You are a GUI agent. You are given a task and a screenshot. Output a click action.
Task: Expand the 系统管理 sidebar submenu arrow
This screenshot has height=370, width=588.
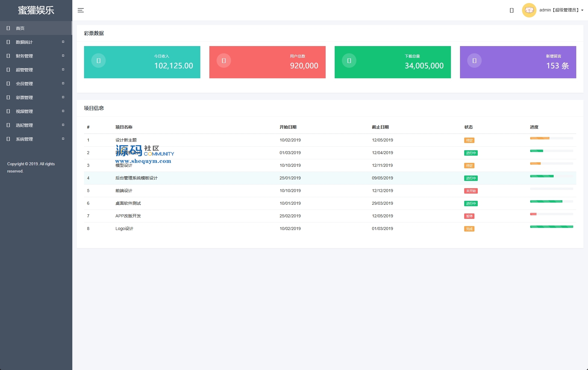tap(63, 139)
